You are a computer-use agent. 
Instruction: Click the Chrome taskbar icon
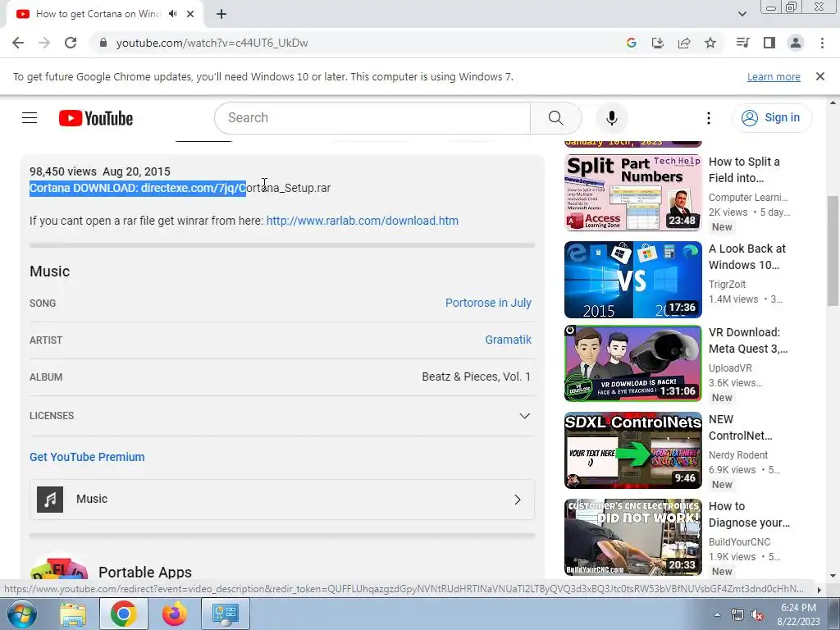(123, 614)
